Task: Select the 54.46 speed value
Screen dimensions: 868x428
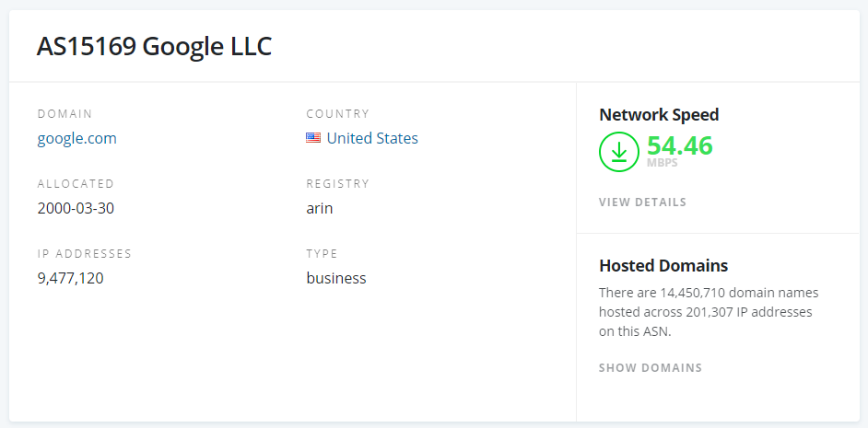Action: click(x=680, y=145)
